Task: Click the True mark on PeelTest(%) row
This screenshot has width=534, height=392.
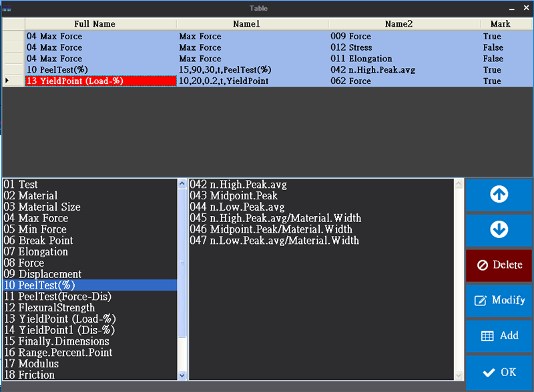Action: [492, 70]
